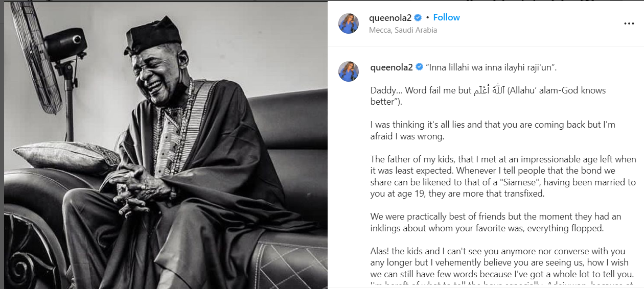Image resolution: width=644 pixels, height=289 pixels.
Task: Open the Mecca, Saudi Arabia location link
Action: pyautogui.click(x=403, y=30)
